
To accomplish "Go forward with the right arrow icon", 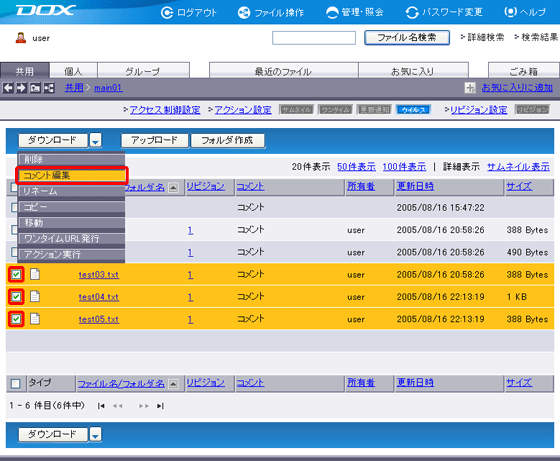I will pos(21,88).
